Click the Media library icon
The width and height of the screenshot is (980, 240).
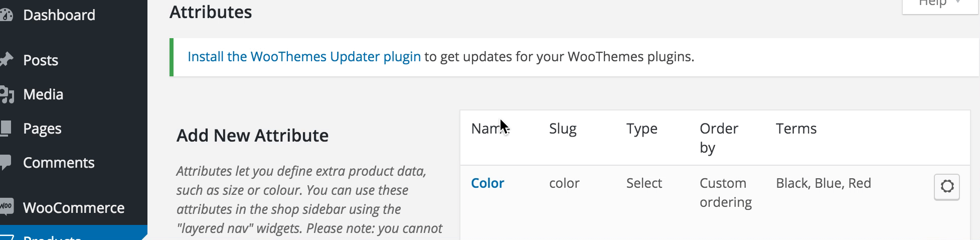point(7,94)
